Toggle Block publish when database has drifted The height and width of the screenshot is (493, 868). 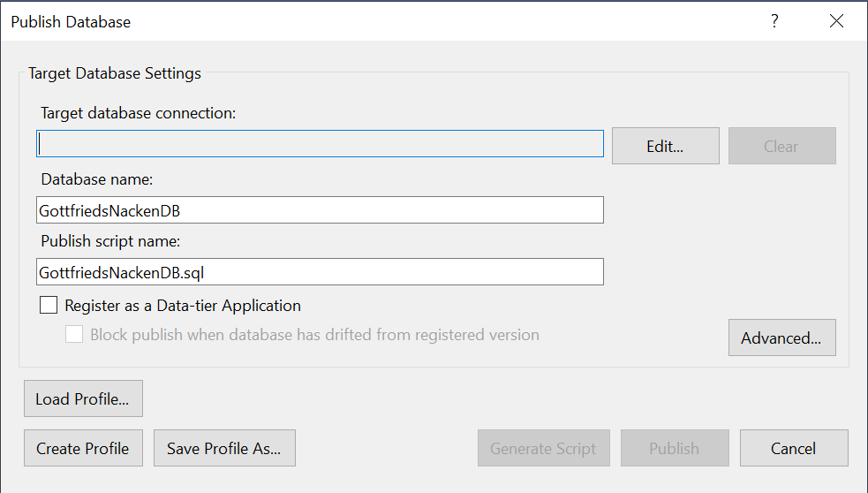coord(74,335)
